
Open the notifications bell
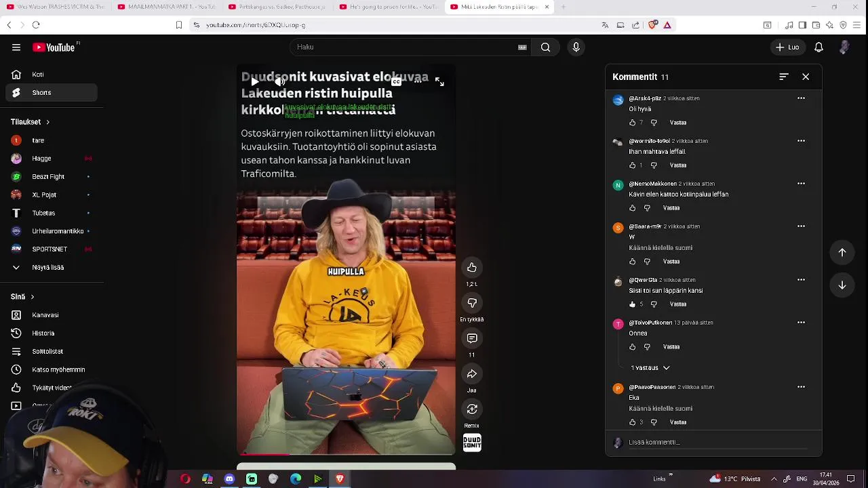(818, 47)
